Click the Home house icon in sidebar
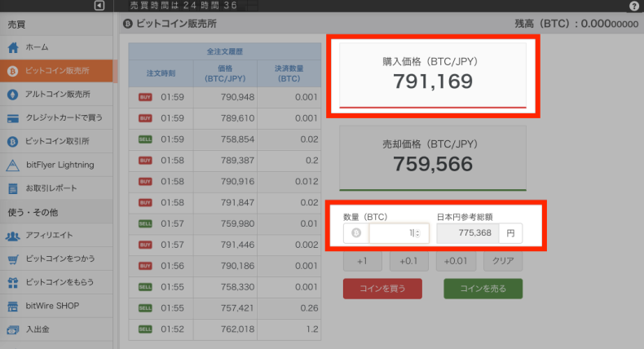Image resolution: width=644 pixels, height=349 pixels. tap(13, 47)
